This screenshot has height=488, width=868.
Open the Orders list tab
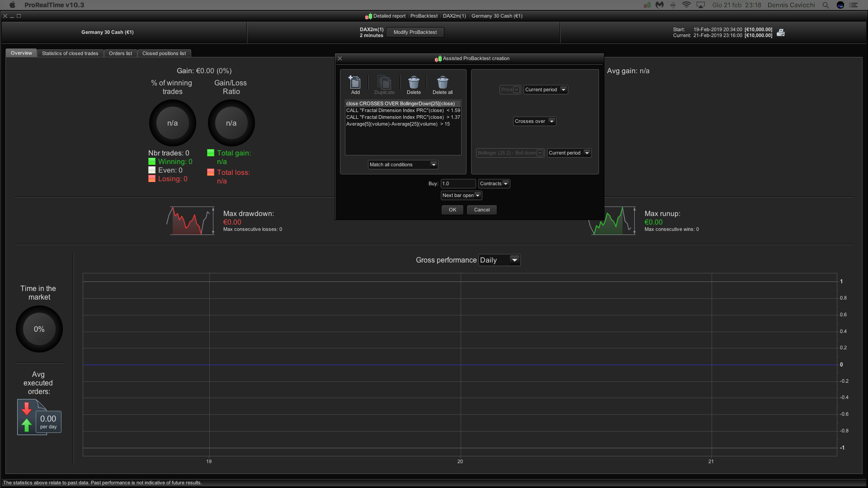click(x=120, y=53)
